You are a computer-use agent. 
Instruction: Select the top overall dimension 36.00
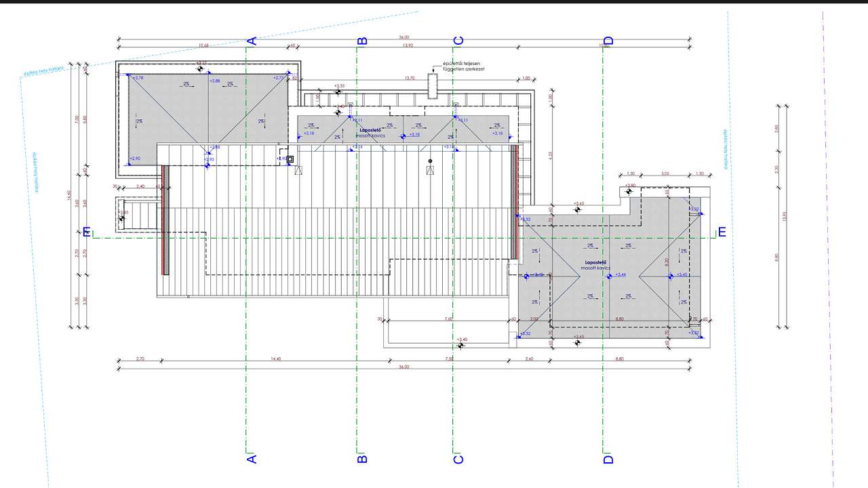[404, 37]
